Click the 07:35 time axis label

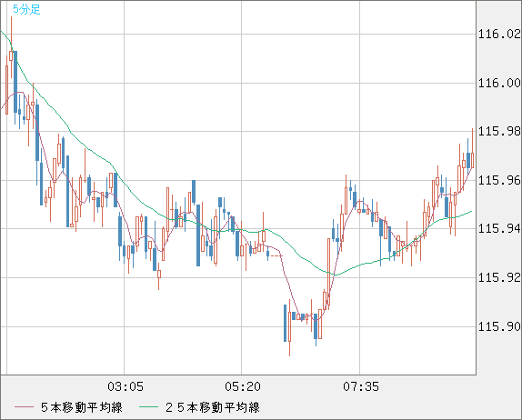(x=361, y=386)
